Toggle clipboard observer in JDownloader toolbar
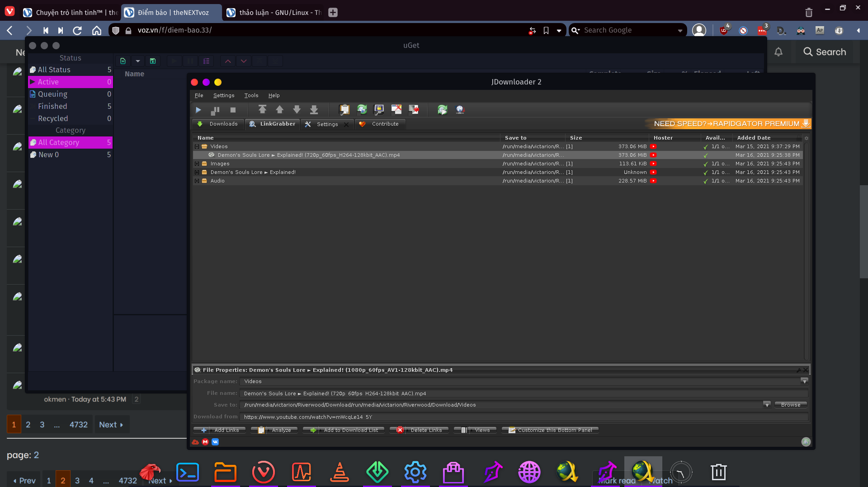This screenshot has height=487, width=868. pyautogui.click(x=344, y=109)
